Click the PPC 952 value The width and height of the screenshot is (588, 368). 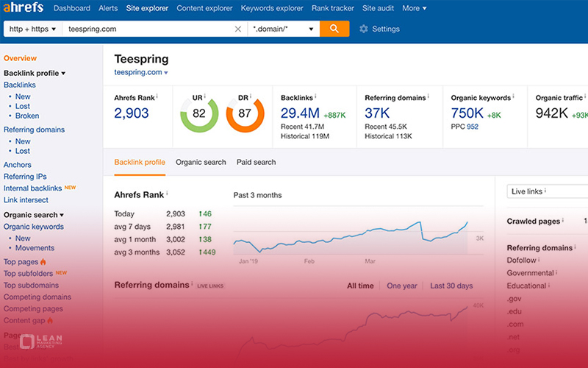(472, 127)
